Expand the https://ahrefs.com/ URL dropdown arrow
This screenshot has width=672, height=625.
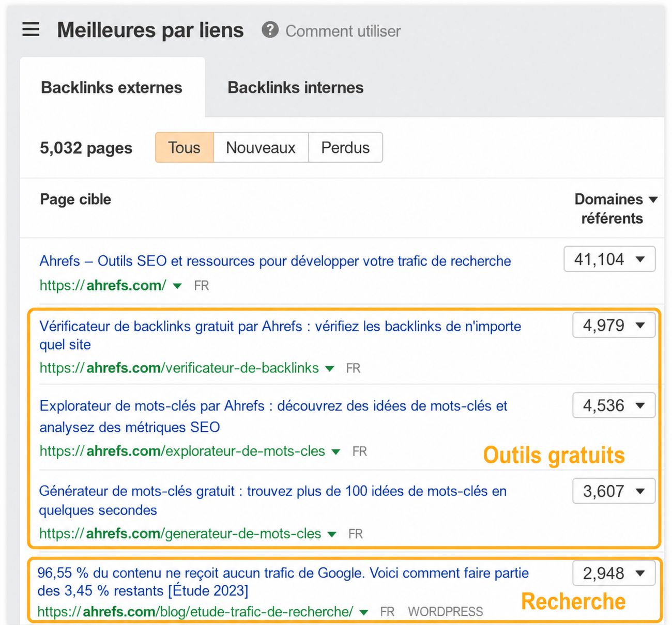point(177,286)
